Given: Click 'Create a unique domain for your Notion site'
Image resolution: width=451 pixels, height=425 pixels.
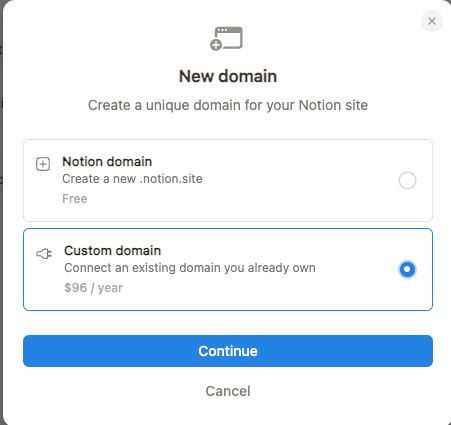Looking at the screenshot, I should pos(228,105).
